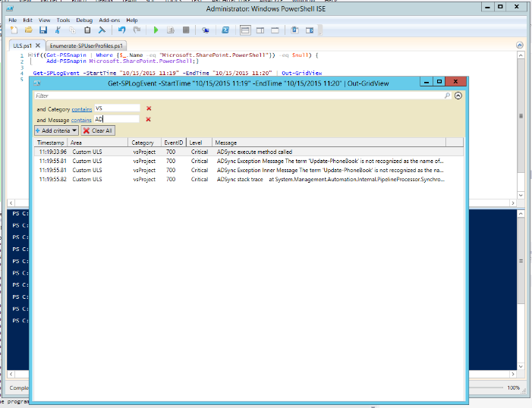Clear all filter criteria

pyautogui.click(x=98, y=130)
